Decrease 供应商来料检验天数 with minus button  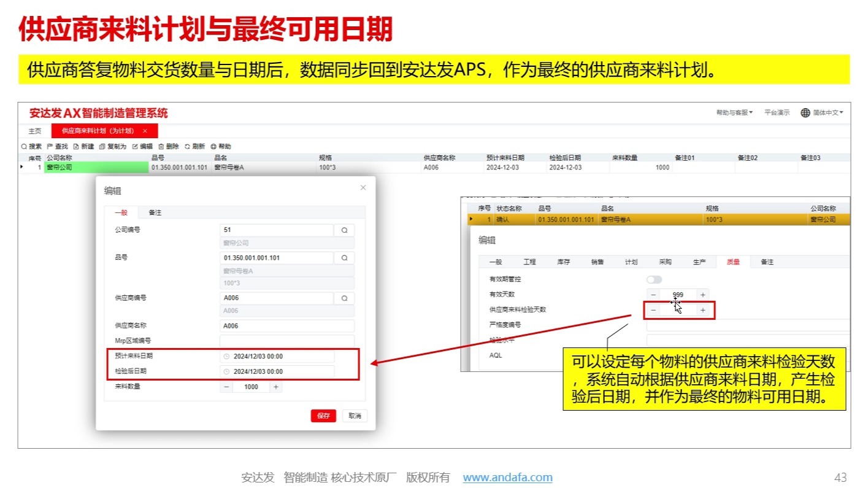point(653,310)
